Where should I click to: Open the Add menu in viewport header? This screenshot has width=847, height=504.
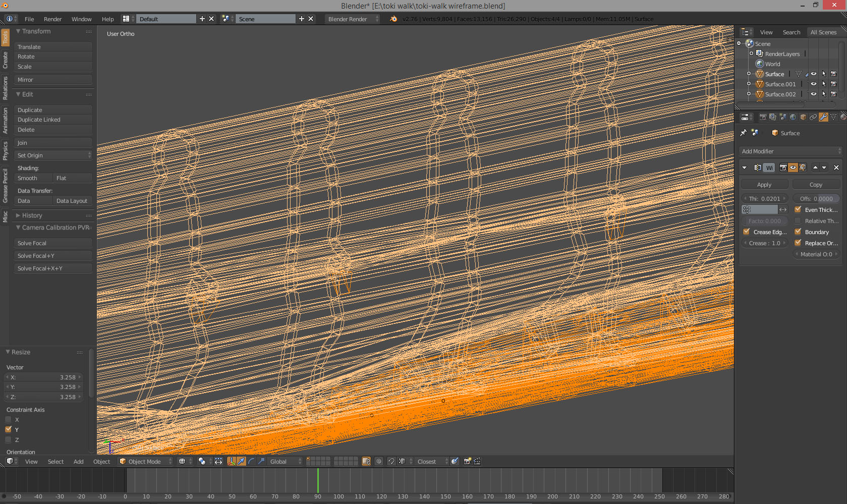pyautogui.click(x=78, y=461)
